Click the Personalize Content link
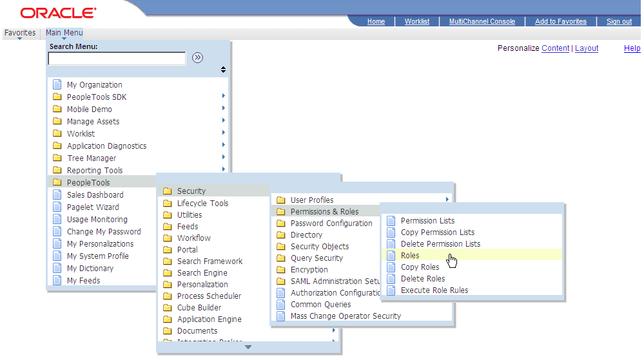Image resolution: width=644 pixels, height=360 pixels. click(555, 48)
